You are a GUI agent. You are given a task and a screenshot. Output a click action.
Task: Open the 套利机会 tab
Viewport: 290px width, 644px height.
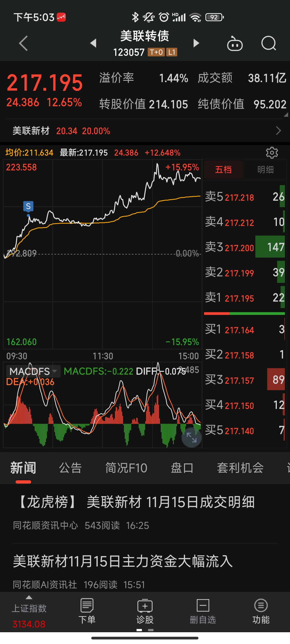[x=240, y=468]
